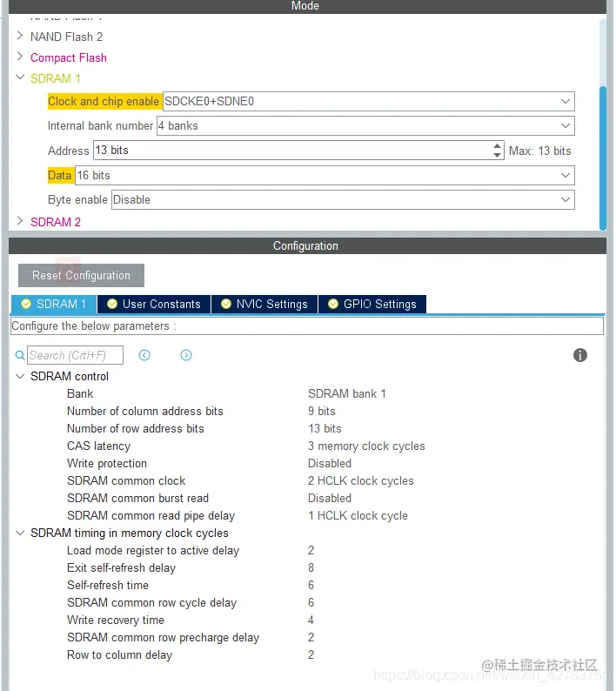Click the SDRAM 1 tree label
The image size is (616, 691).
[x=56, y=78]
